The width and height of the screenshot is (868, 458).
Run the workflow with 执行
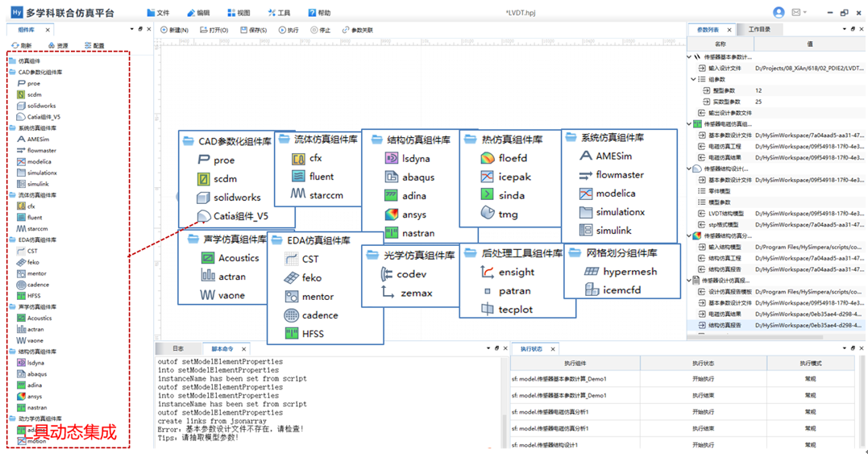tap(289, 30)
